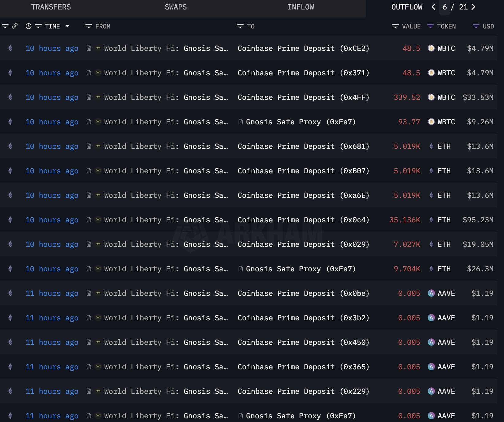Click the link icon in the header row
The height and width of the screenshot is (422, 504).
tap(15, 26)
